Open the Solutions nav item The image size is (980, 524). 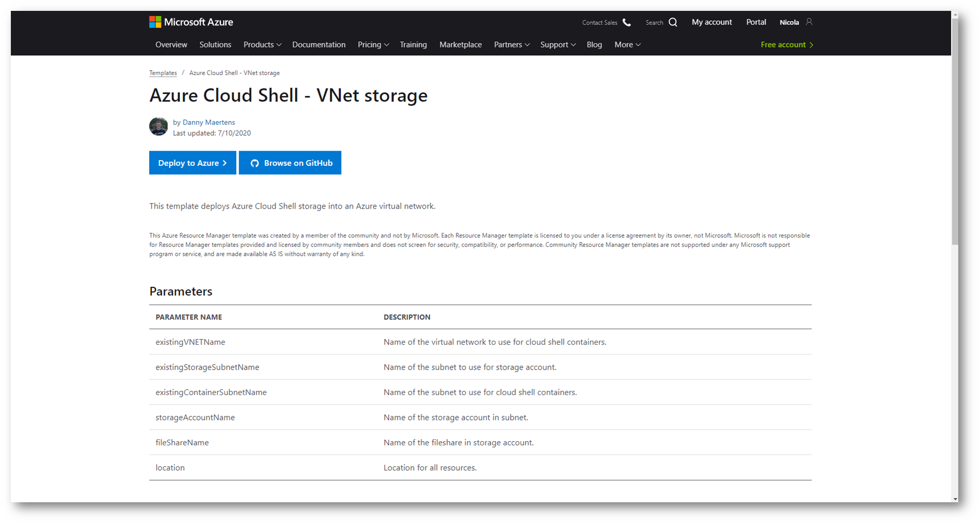pos(215,45)
